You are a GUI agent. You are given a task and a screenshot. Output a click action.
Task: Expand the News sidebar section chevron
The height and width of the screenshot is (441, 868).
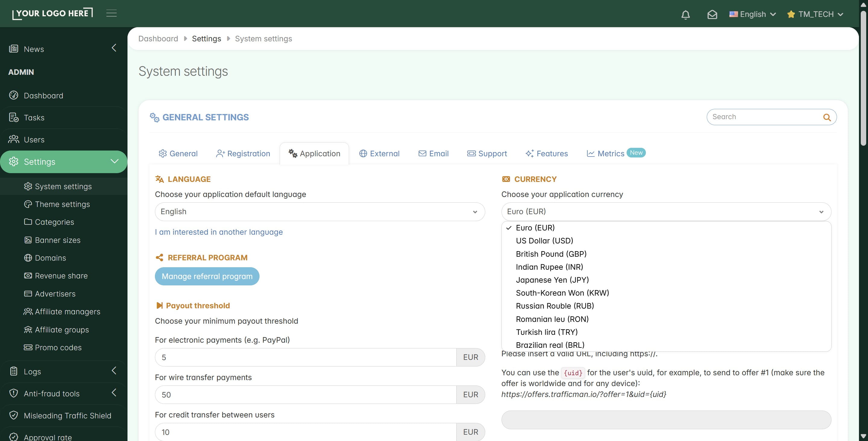(x=114, y=48)
